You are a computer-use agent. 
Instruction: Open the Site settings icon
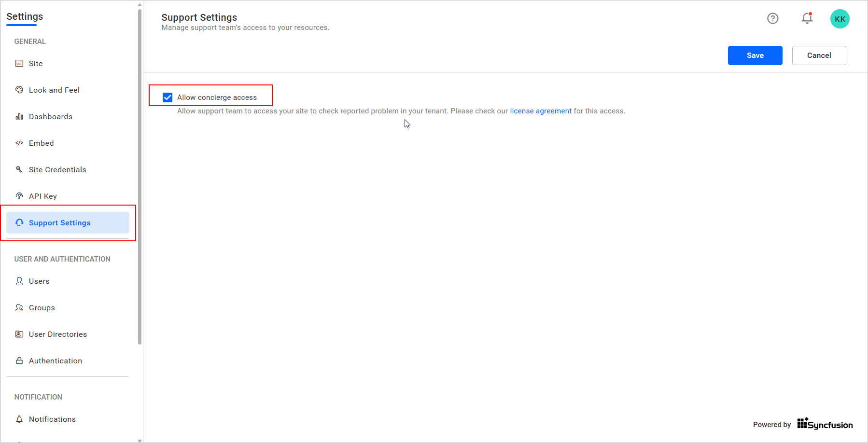(x=19, y=63)
